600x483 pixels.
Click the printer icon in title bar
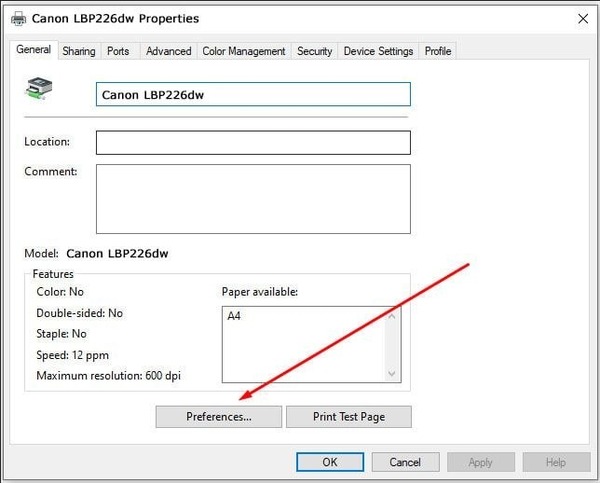click(18, 18)
